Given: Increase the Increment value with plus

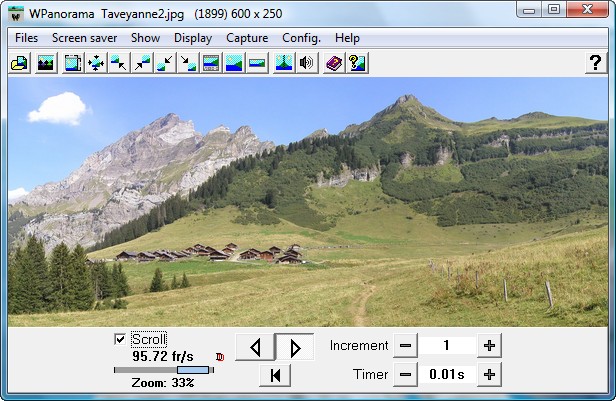Looking at the screenshot, I should coord(490,346).
